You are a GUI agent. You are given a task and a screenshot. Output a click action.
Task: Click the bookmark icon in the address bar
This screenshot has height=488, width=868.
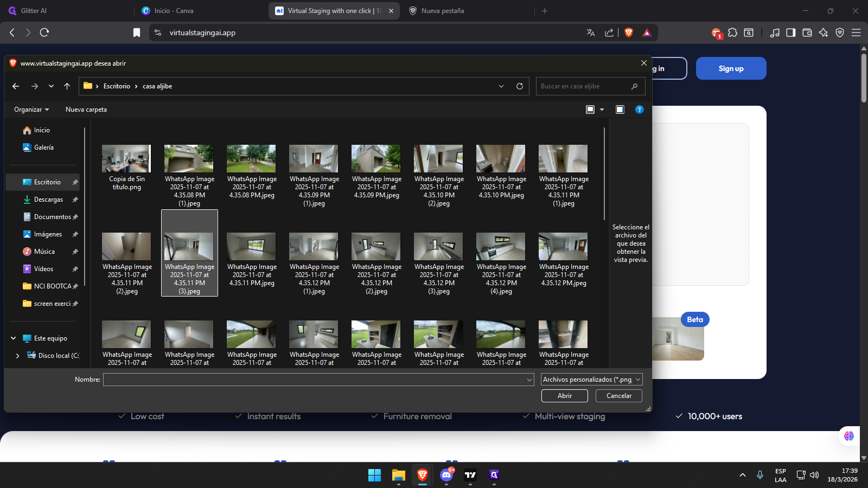(x=137, y=33)
